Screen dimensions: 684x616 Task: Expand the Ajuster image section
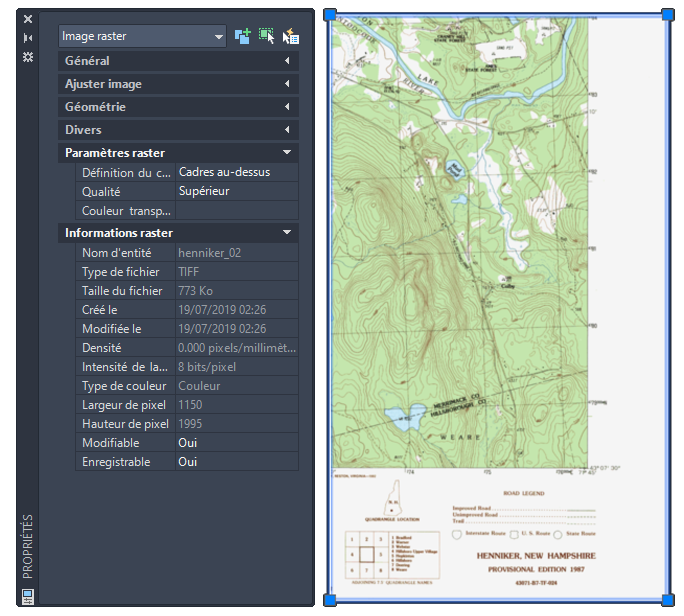click(178, 84)
